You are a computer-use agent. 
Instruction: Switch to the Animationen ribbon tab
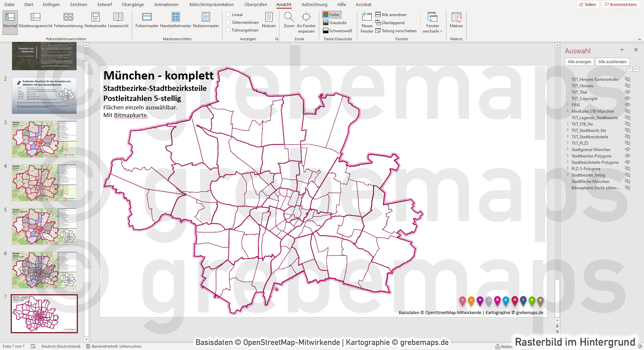pos(166,4)
